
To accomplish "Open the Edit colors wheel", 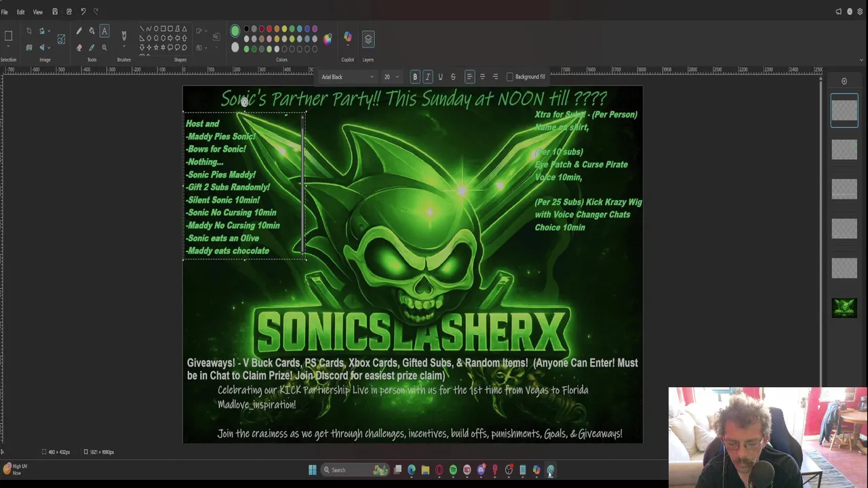I will pos(328,39).
